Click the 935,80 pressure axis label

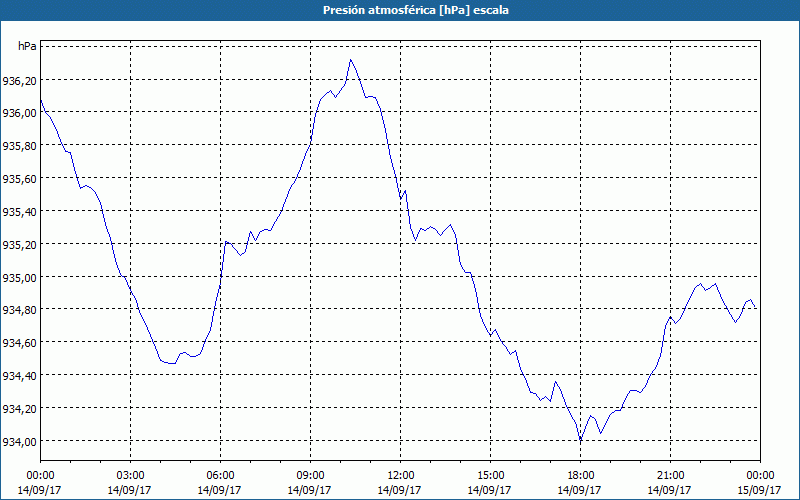tap(19, 145)
